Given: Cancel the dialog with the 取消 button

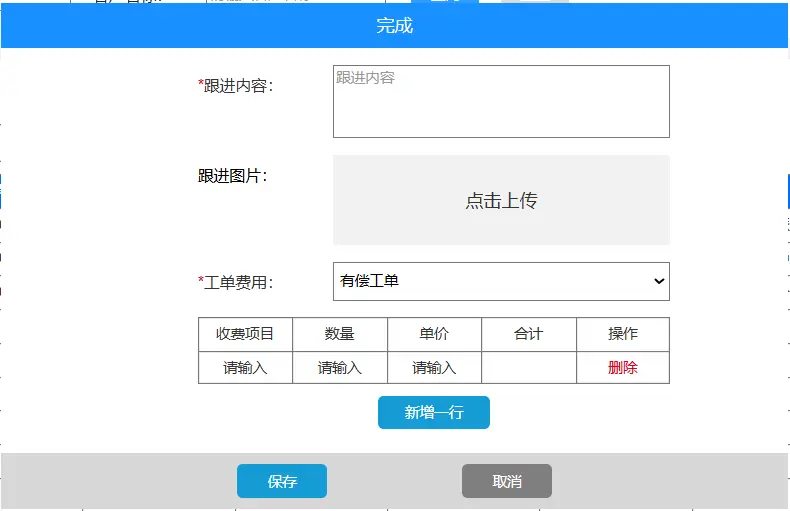Looking at the screenshot, I should tap(506, 481).
